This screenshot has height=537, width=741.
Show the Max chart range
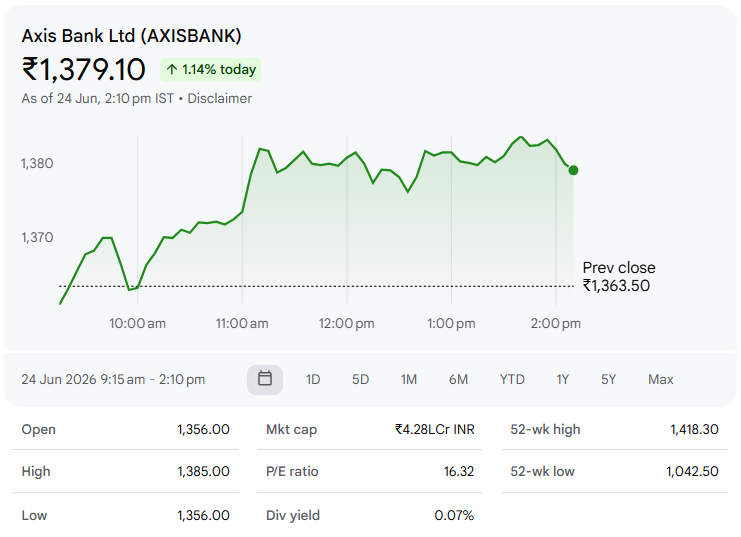[661, 380]
